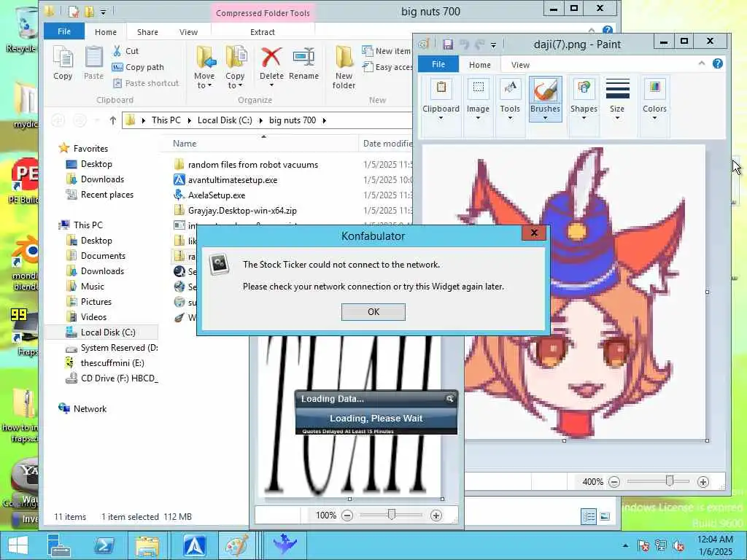This screenshot has width=747, height=560.
Task: Click Copy path in the Clipboard group
Action: 138,67
